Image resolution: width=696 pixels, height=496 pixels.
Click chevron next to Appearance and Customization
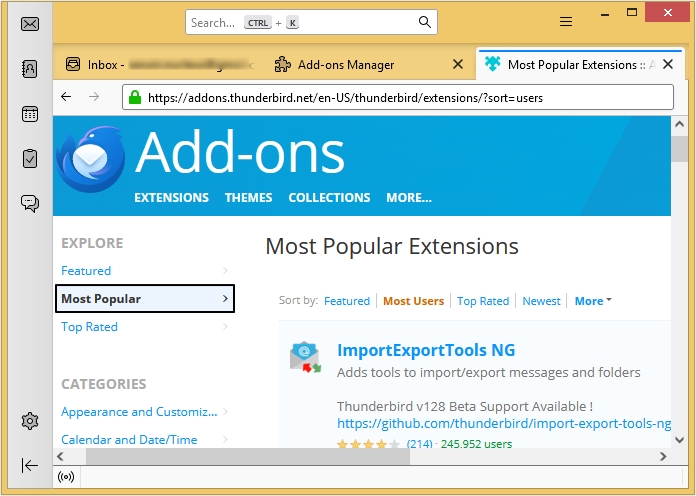pyautogui.click(x=225, y=412)
